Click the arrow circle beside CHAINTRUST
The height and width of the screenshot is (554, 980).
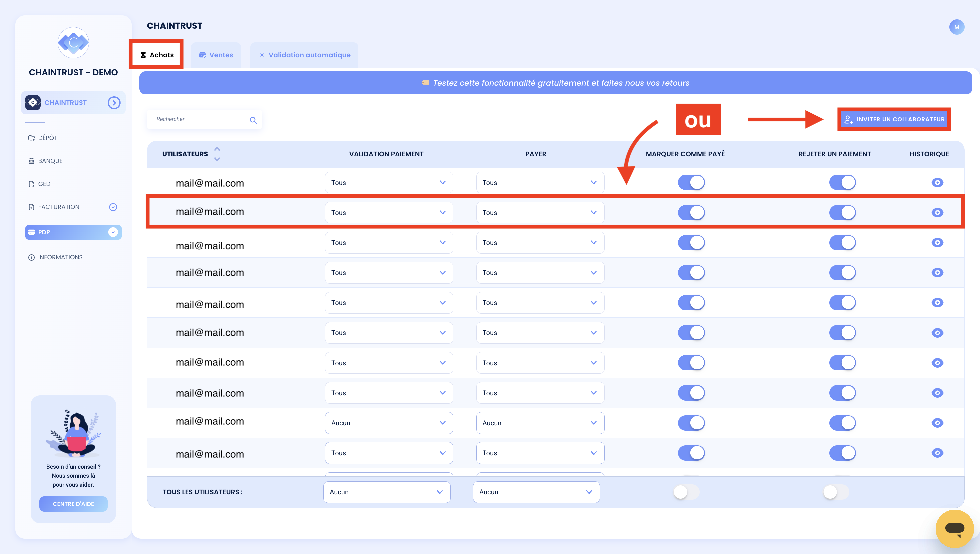114,103
